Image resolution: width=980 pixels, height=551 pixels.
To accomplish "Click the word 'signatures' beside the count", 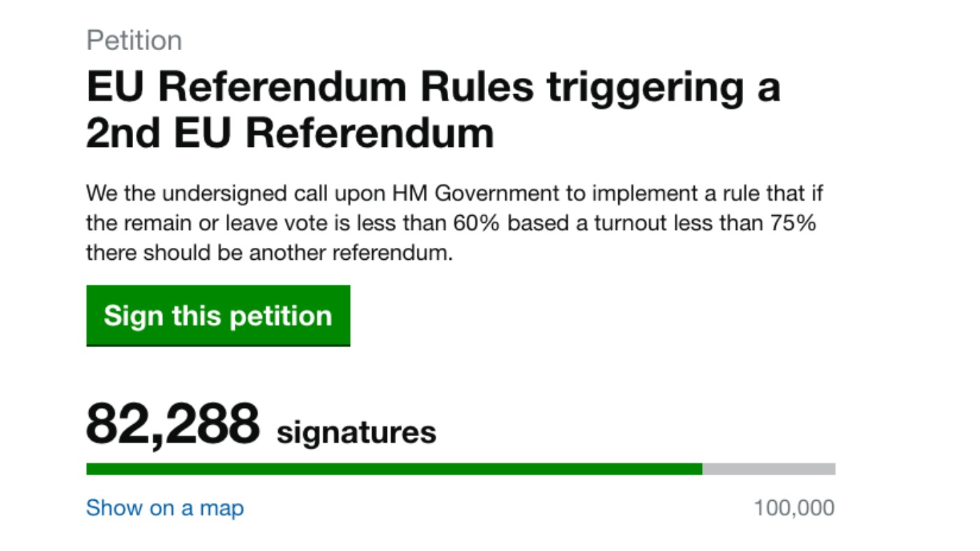I will (x=356, y=433).
